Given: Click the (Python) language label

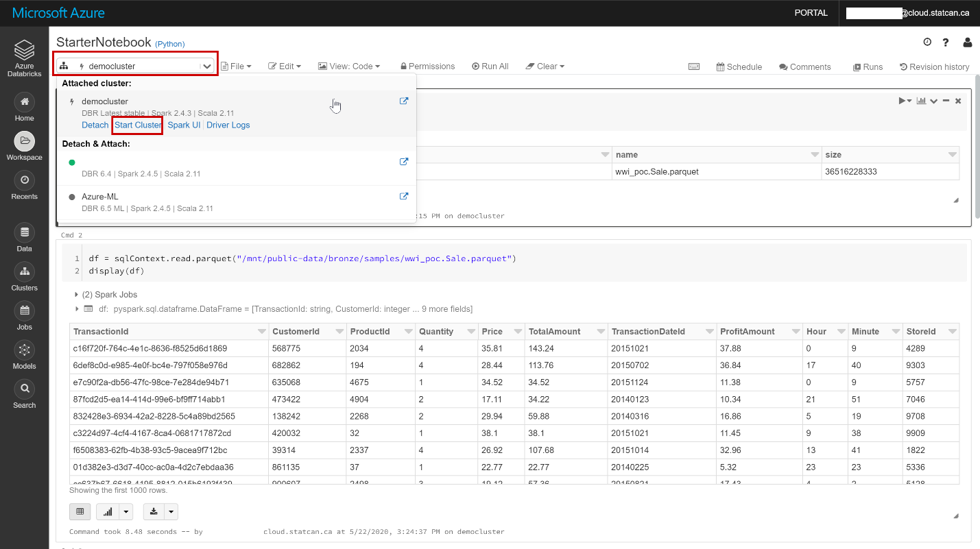Looking at the screenshot, I should coord(170,44).
